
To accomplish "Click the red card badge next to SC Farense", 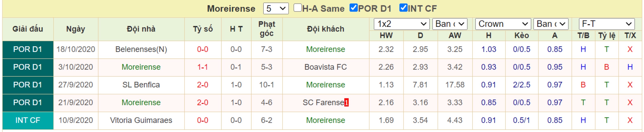I will tap(346, 103).
